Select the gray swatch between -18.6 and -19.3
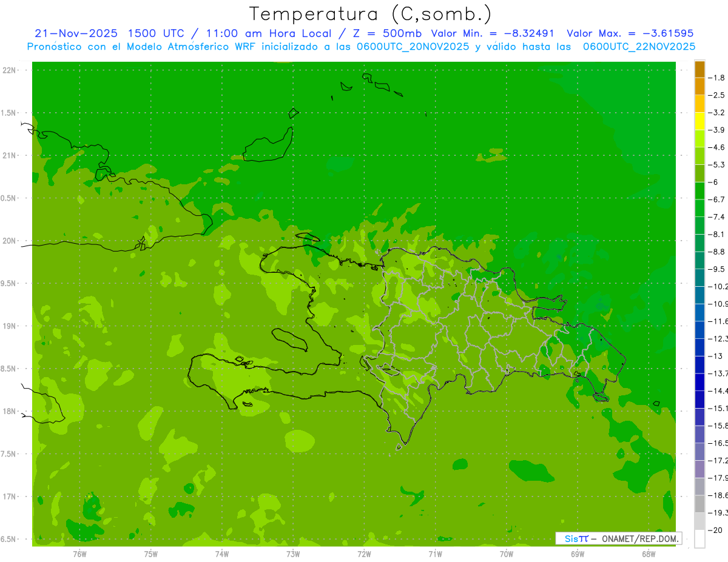This screenshot has height=562, width=728. (699, 504)
